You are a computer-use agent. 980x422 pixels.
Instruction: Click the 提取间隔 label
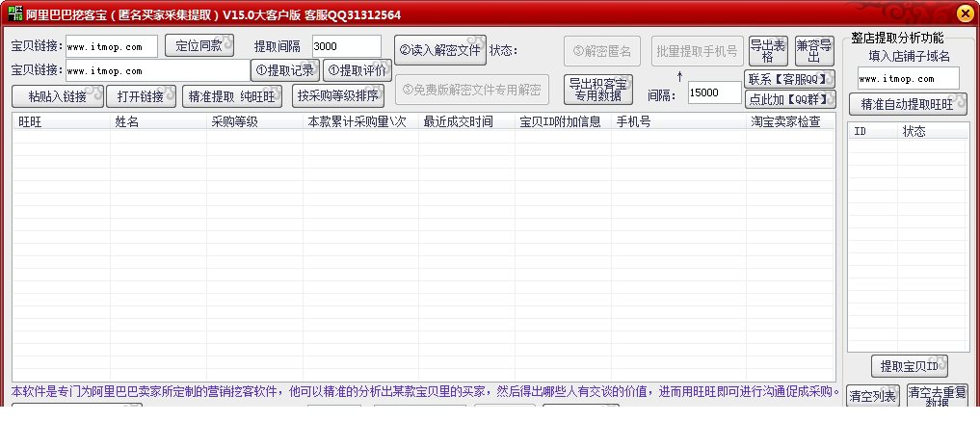pos(278,46)
